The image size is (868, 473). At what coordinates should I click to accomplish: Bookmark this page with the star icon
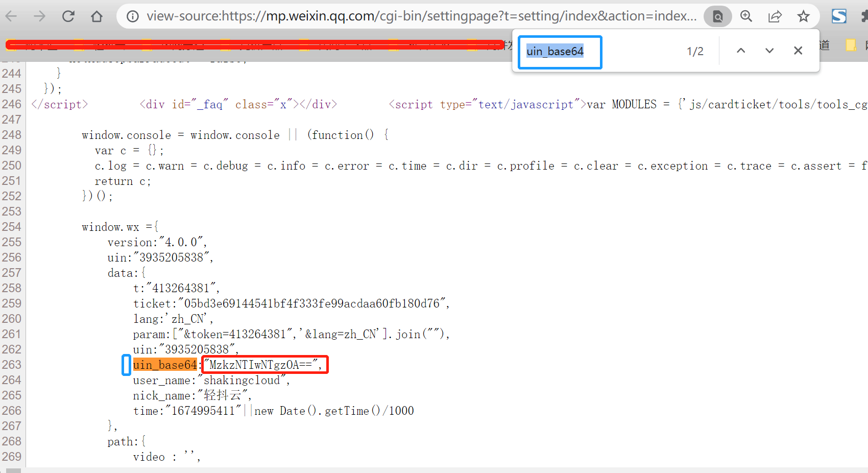point(803,16)
